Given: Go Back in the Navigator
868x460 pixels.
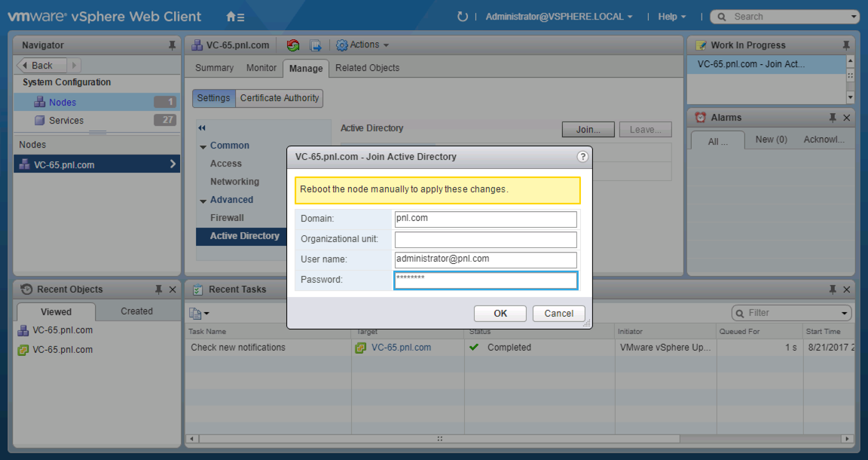Looking at the screenshot, I should 41,66.
